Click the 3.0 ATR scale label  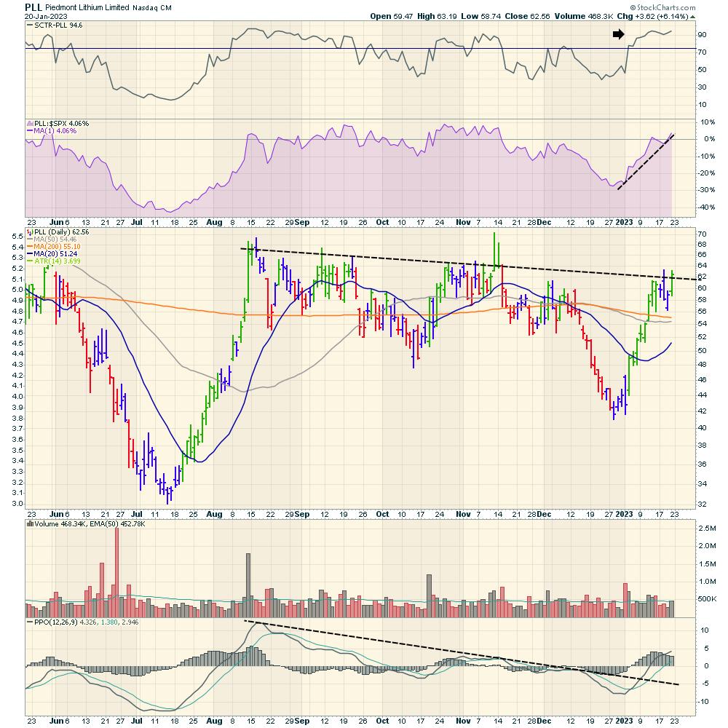click(17, 504)
